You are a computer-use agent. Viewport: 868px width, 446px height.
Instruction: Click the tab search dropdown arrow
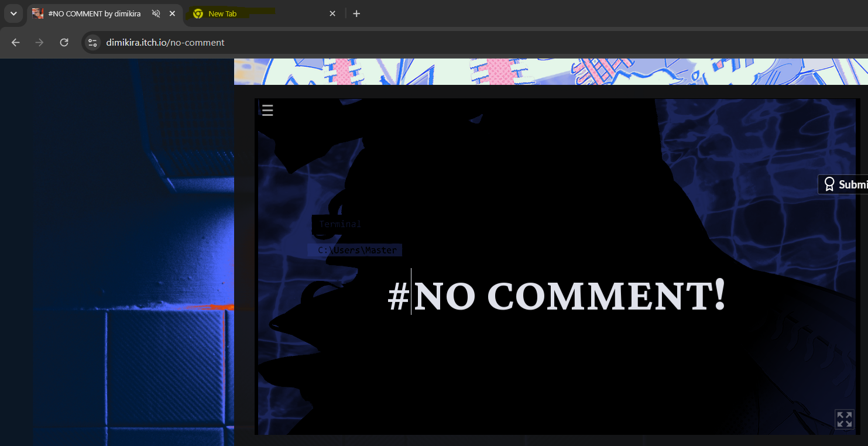coord(13,13)
